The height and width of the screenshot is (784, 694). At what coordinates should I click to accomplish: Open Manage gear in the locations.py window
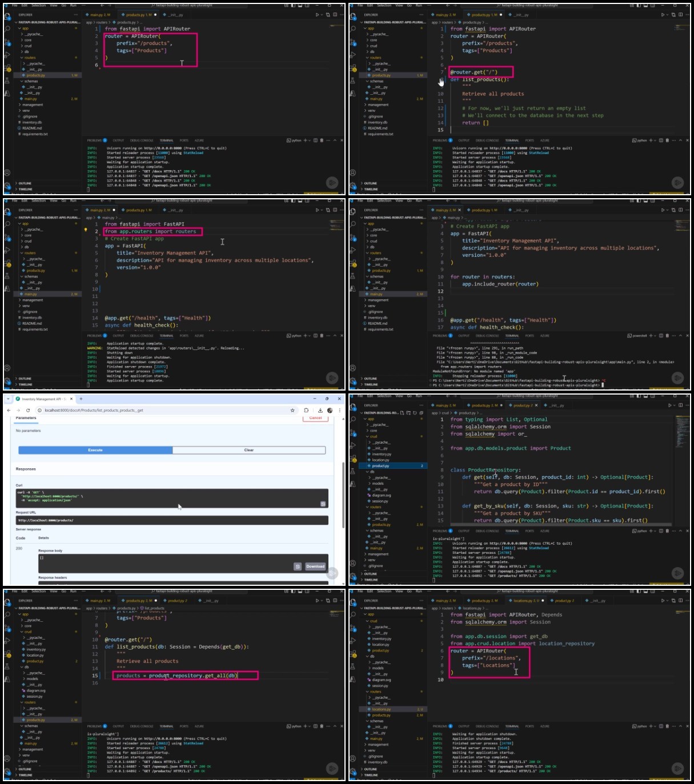pos(353,771)
